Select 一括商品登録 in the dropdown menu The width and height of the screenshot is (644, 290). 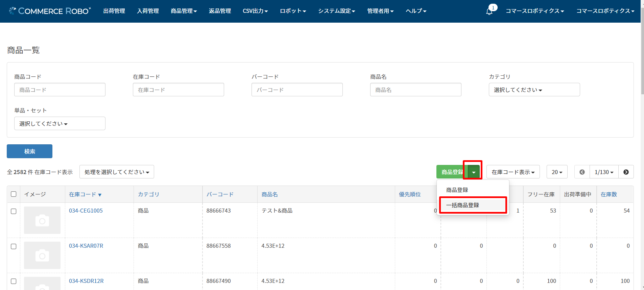coord(473,205)
